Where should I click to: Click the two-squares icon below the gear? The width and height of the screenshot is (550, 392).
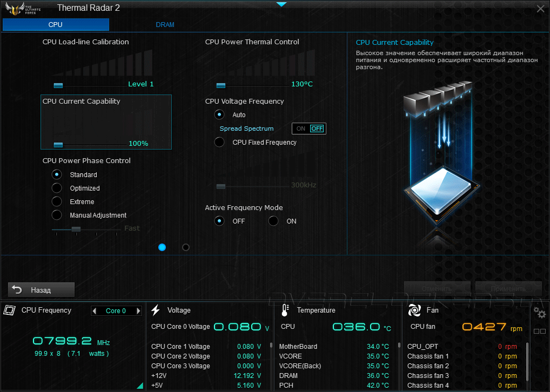540,331
